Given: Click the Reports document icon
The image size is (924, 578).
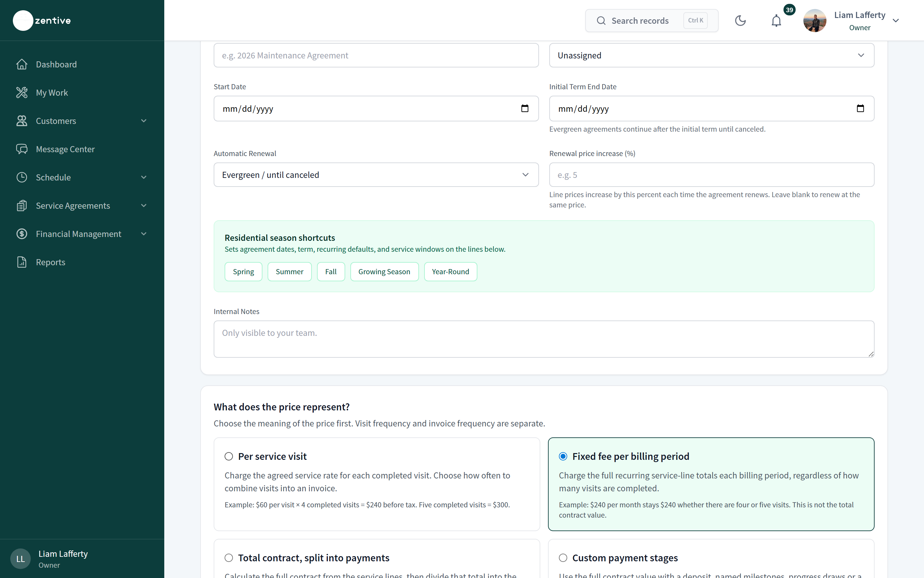Looking at the screenshot, I should [x=22, y=262].
